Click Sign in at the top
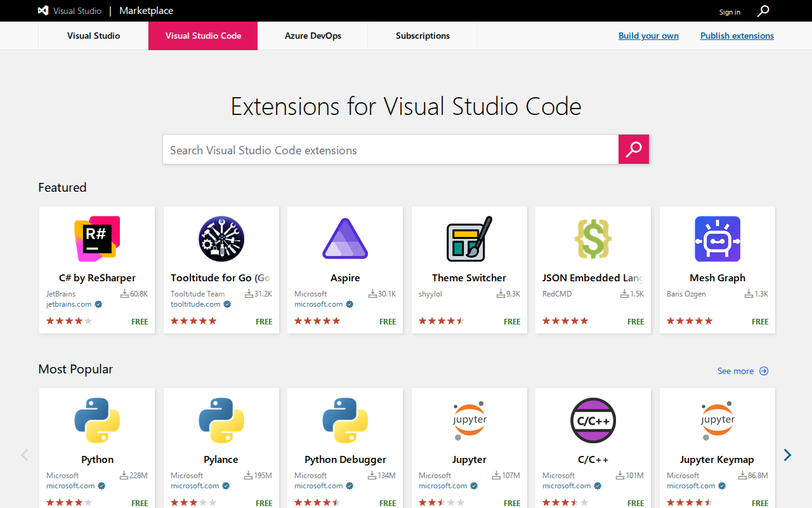This screenshot has width=812, height=508. pos(730,11)
